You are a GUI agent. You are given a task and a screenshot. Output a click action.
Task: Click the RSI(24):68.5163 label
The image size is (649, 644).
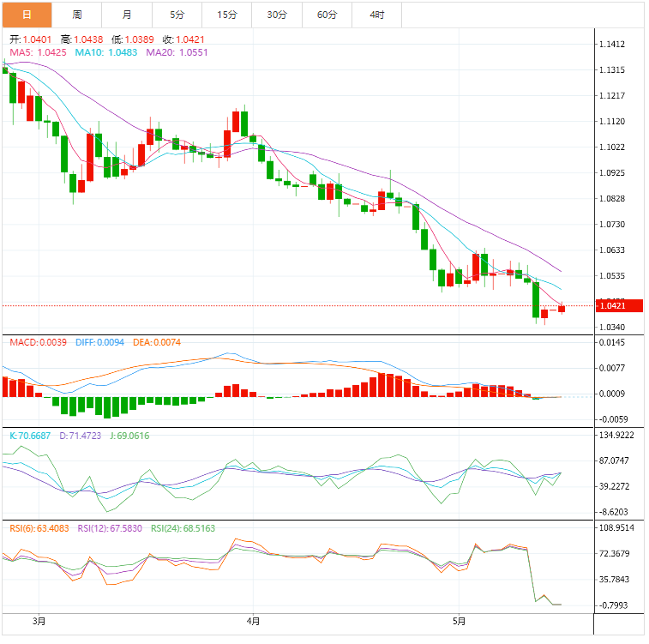[183, 528]
